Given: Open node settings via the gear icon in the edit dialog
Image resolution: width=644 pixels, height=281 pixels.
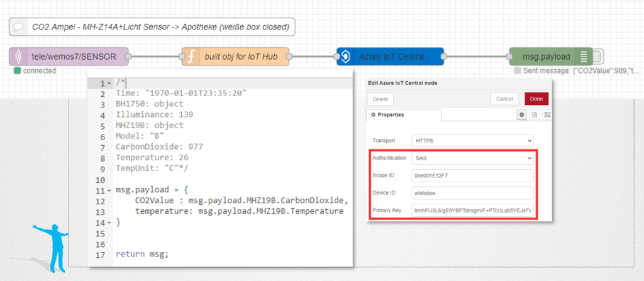Looking at the screenshot, I should (521, 115).
